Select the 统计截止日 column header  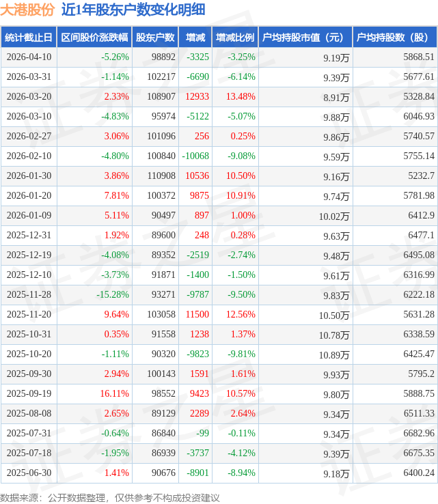click(28, 38)
